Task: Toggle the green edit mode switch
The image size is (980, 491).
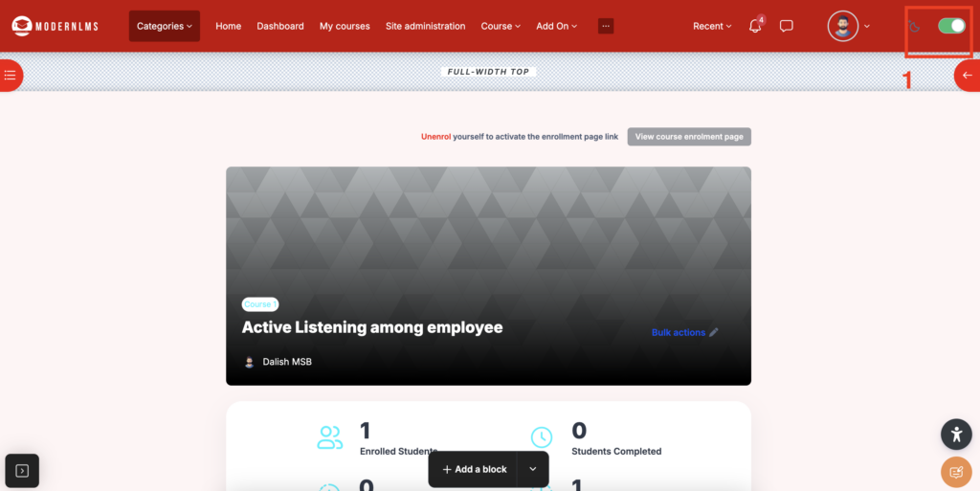Action: [951, 26]
